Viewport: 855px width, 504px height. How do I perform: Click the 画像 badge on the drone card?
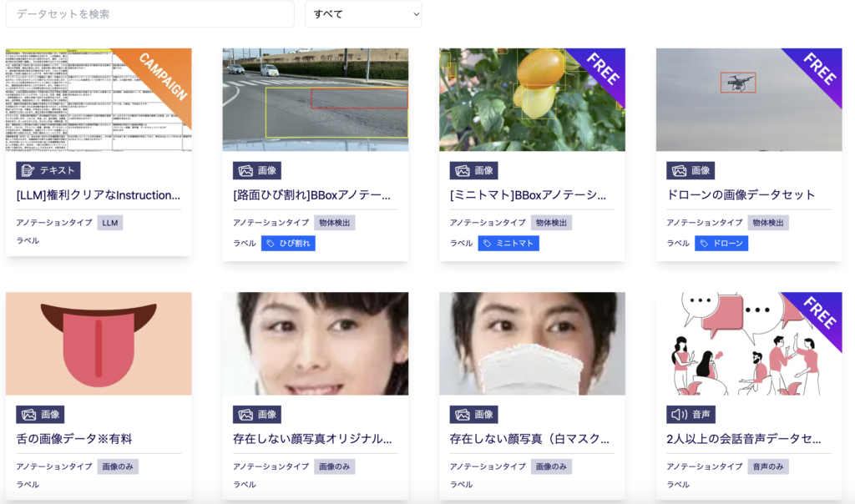tap(691, 170)
